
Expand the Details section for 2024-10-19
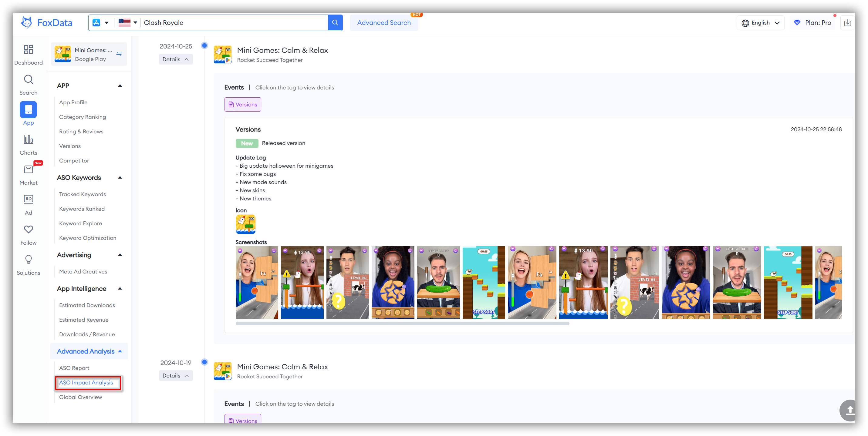tap(175, 375)
